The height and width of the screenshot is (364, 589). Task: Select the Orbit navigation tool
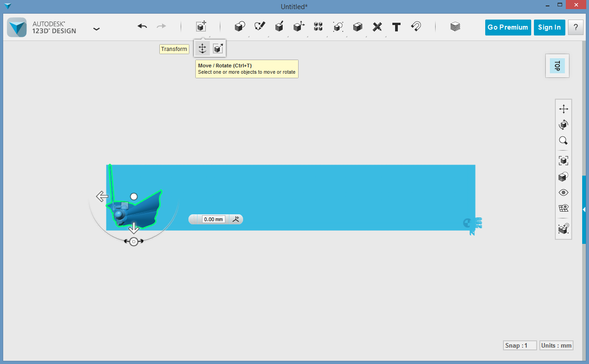pyautogui.click(x=564, y=125)
